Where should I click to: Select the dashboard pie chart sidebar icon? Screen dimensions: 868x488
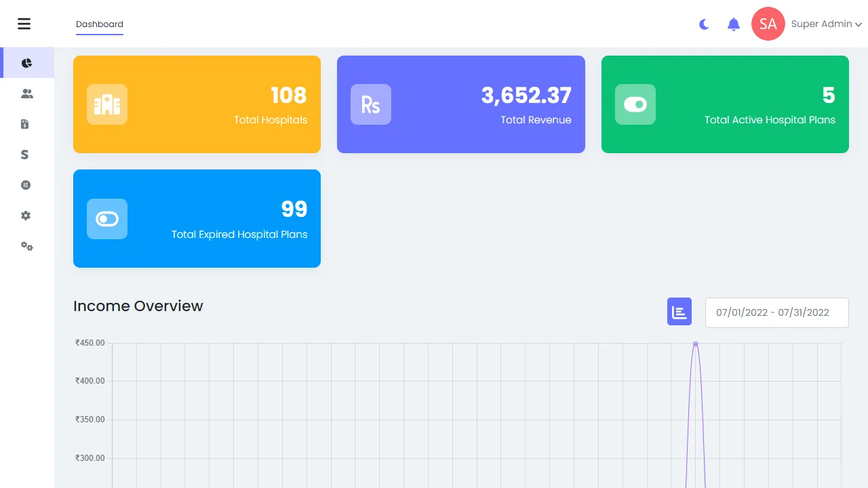[27, 63]
